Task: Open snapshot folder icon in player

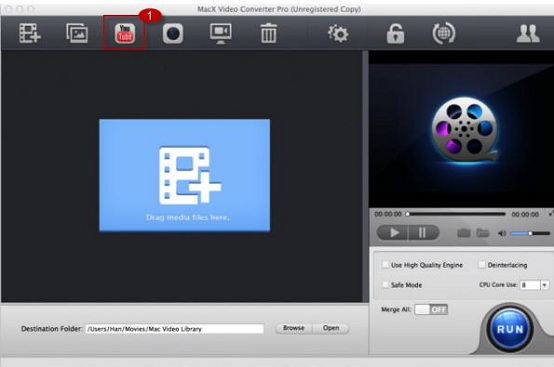Action: pyautogui.click(x=483, y=233)
